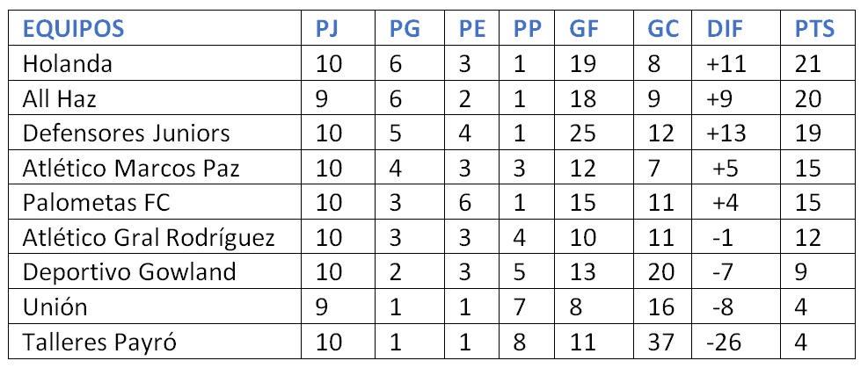
Task: Select the DIF column header
Action: (x=726, y=30)
